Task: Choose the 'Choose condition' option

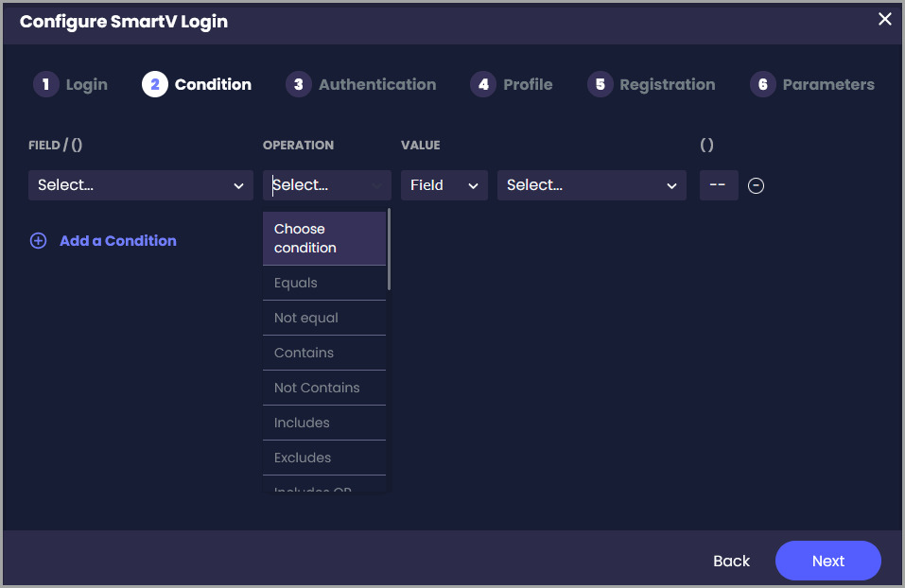Action: pos(324,238)
